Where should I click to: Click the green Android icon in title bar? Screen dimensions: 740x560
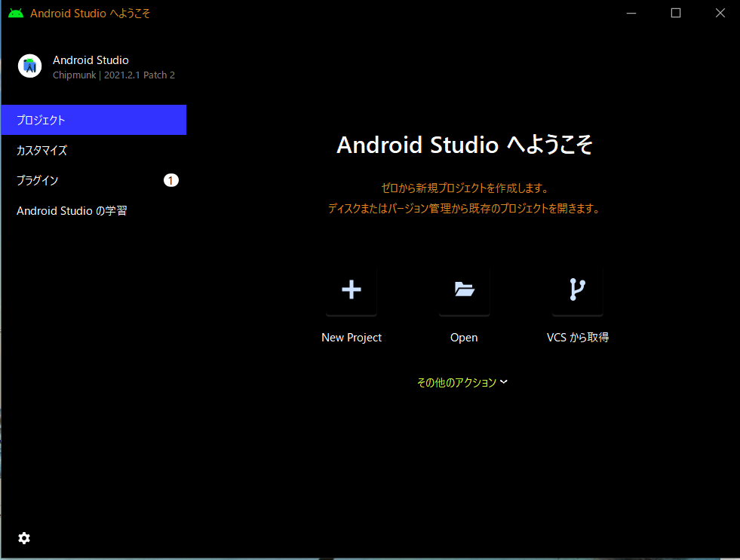point(16,14)
